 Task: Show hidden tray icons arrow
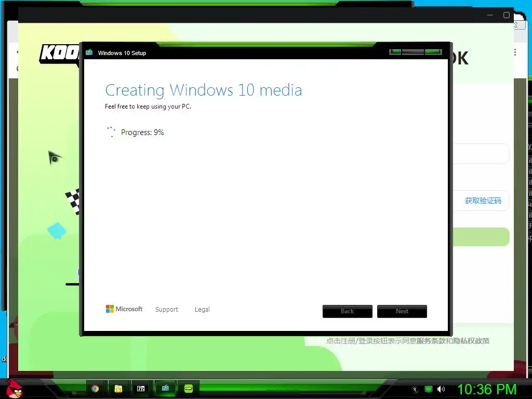415,390
